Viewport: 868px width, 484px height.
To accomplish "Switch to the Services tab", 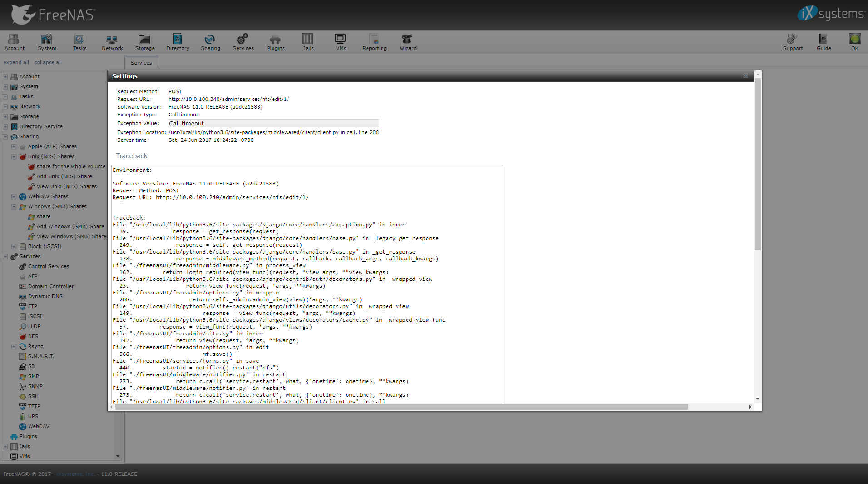I will click(x=141, y=63).
